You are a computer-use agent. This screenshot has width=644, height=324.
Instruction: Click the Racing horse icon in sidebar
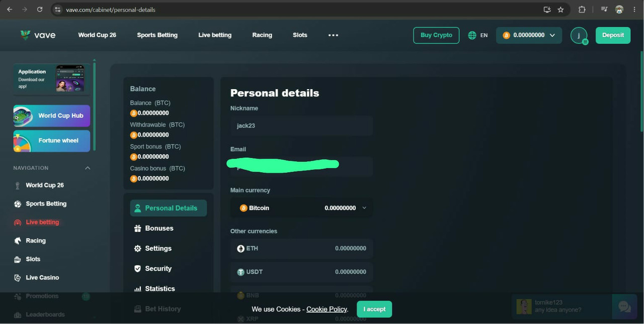(18, 241)
